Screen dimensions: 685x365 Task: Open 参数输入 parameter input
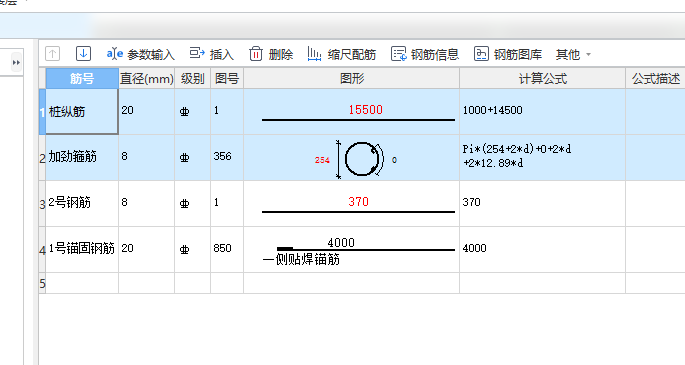coord(141,54)
